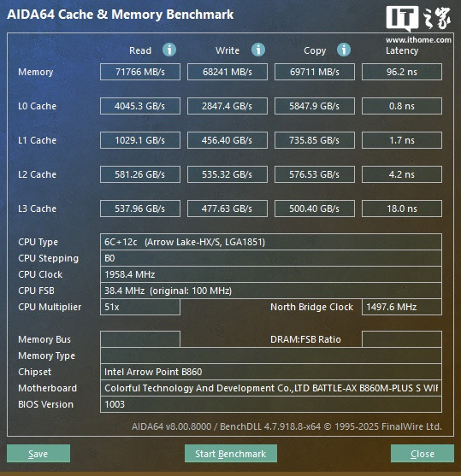Start Benchmark run

click(231, 454)
